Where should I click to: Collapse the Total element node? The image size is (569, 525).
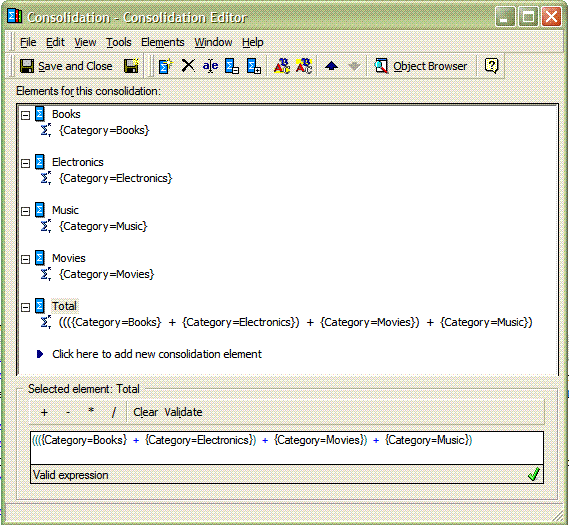[25, 307]
